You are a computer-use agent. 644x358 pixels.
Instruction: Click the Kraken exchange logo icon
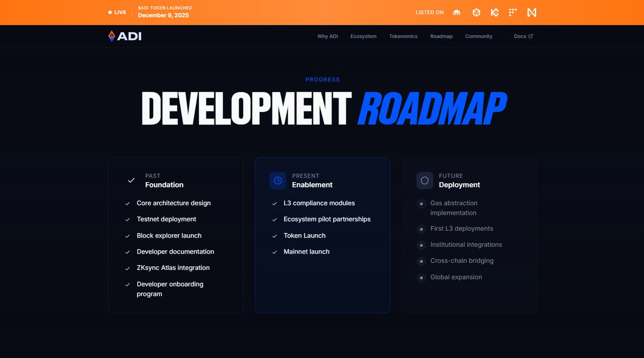click(457, 12)
